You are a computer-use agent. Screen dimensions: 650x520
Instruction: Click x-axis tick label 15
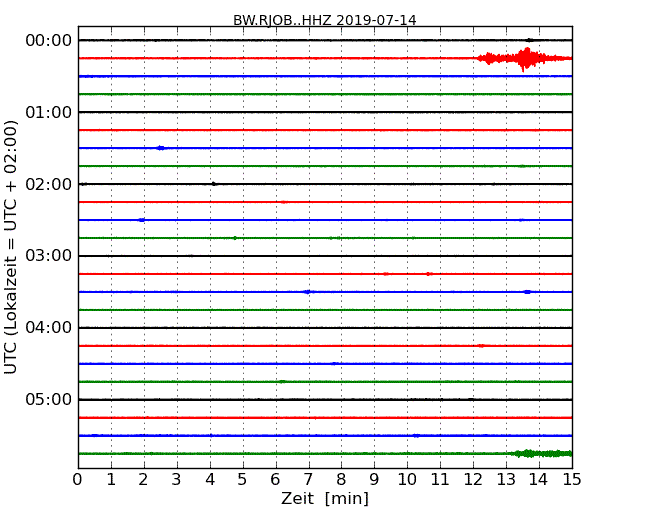(572, 480)
